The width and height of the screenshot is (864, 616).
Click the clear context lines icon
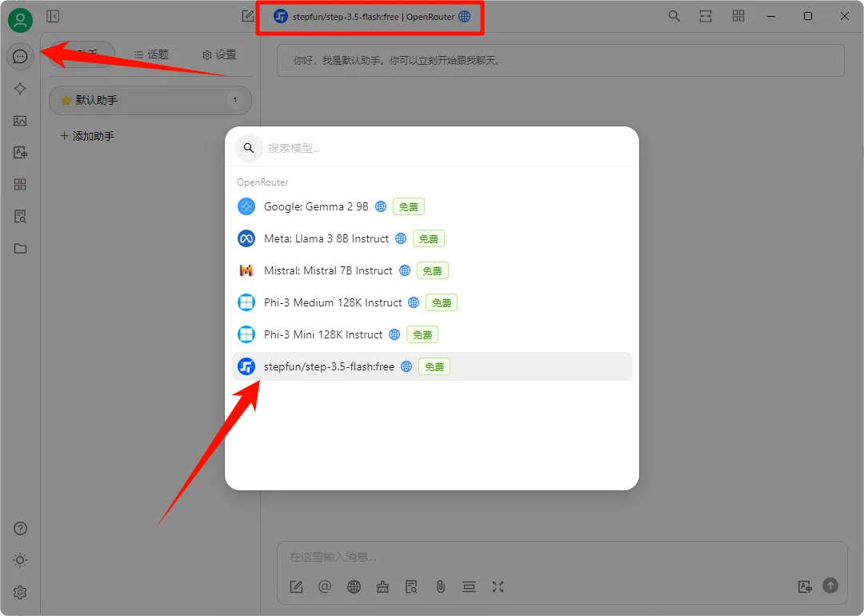(x=469, y=586)
